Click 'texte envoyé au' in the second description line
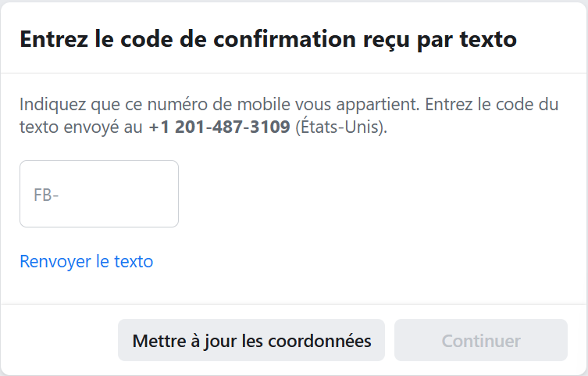 [81, 127]
